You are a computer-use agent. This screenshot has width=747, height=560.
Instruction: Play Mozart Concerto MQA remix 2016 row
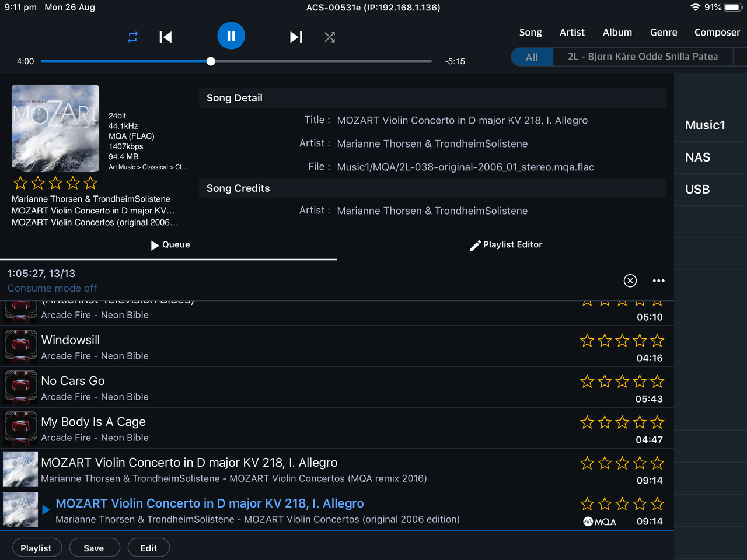337,469
